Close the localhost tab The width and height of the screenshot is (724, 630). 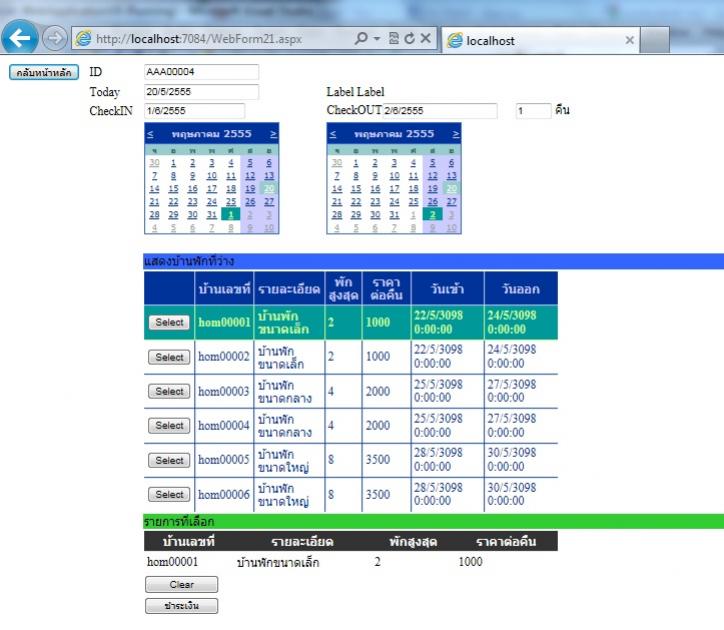point(629,40)
